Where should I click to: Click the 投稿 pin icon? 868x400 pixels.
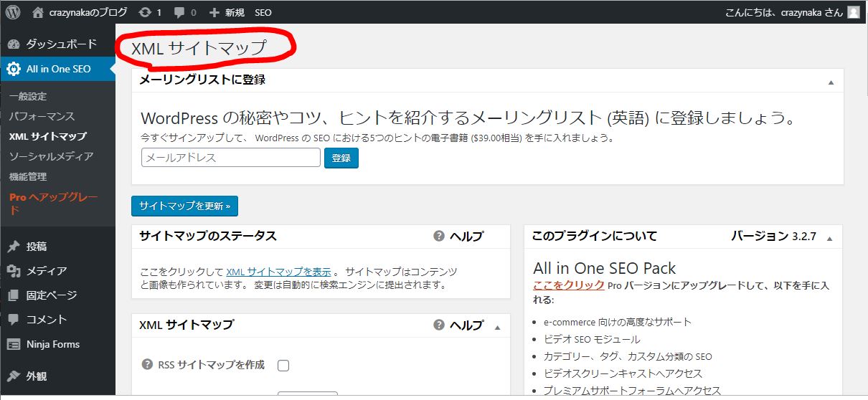click(x=14, y=247)
